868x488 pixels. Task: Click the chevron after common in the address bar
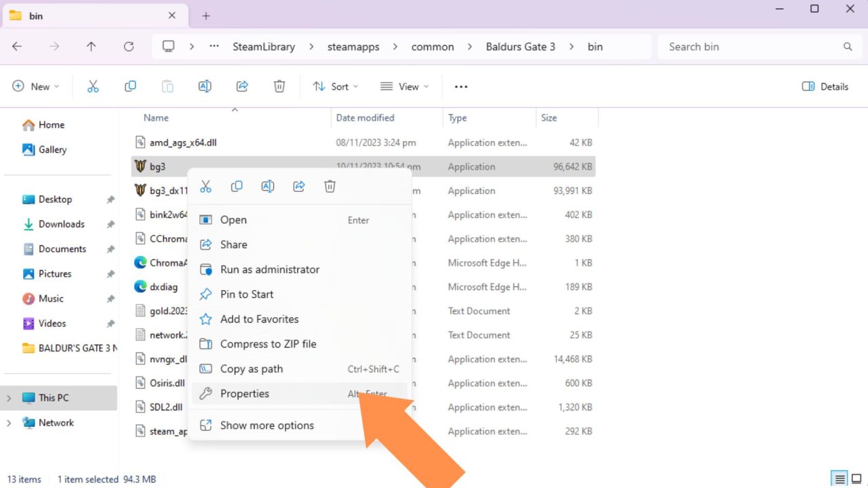[x=470, y=47]
